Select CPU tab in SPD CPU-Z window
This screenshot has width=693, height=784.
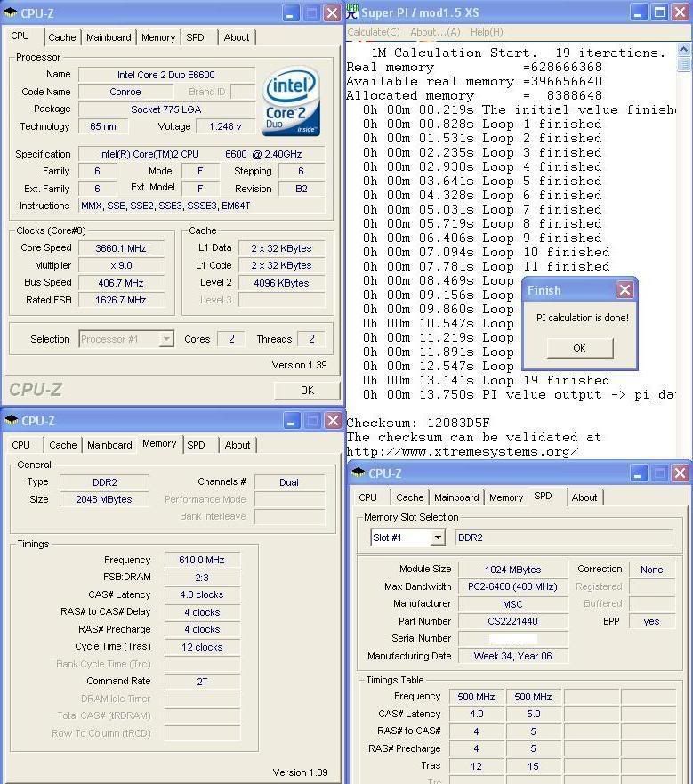point(368,497)
